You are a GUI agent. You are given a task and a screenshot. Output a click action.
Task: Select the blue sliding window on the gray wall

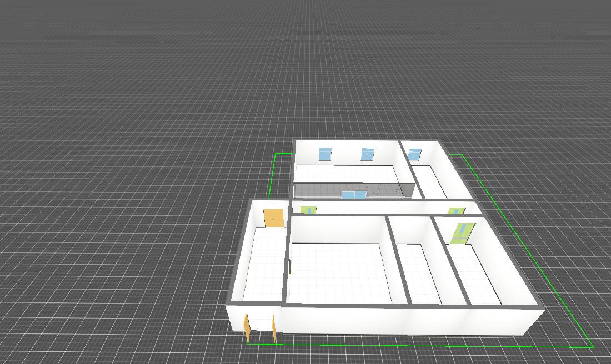coord(354,194)
